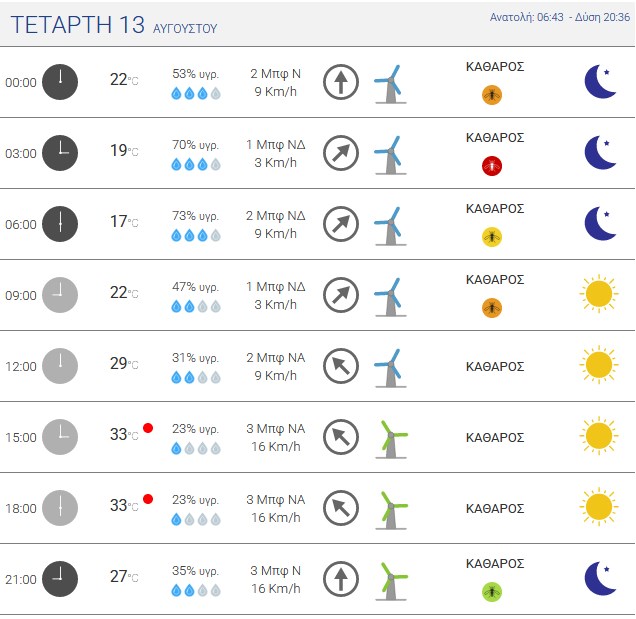Click the ΚΑΘΑΡΟΣ label at 18:00

click(x=495, y=508)
